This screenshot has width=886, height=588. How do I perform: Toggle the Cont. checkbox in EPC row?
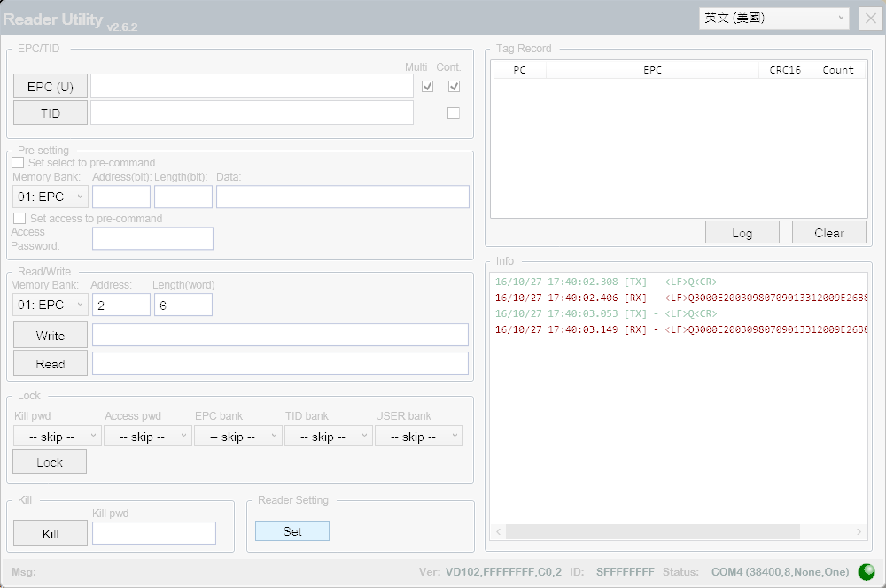454,87
